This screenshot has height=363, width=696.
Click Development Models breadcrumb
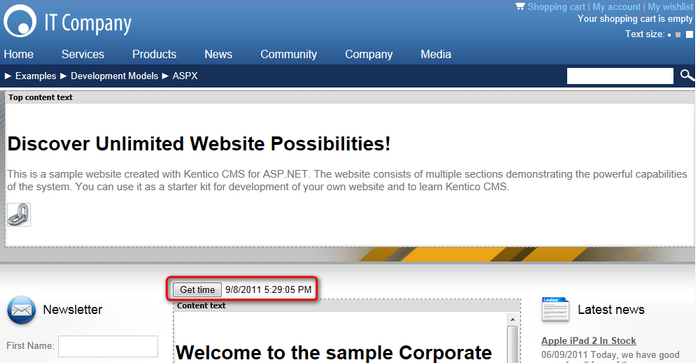pos(114,76)
